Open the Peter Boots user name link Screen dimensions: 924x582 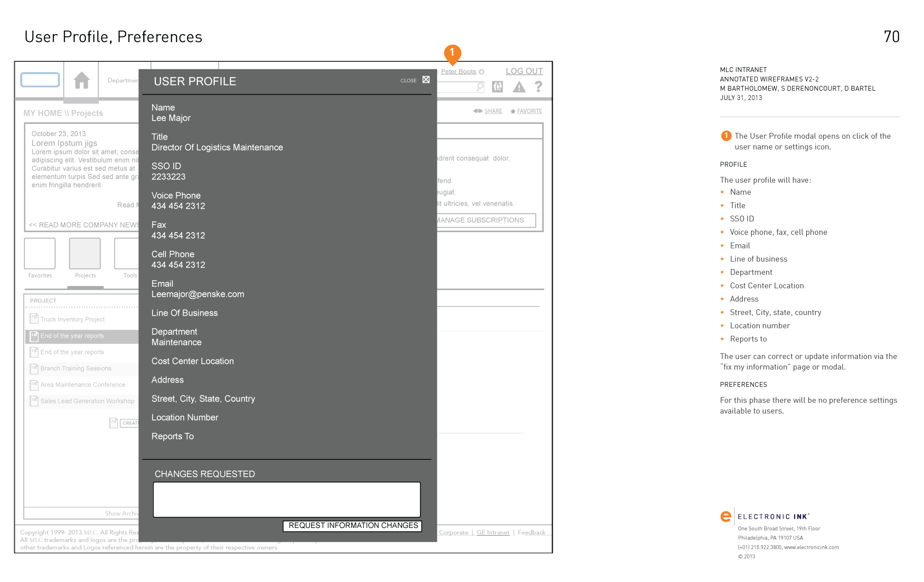pyautogui.click(x=458, y=71)
